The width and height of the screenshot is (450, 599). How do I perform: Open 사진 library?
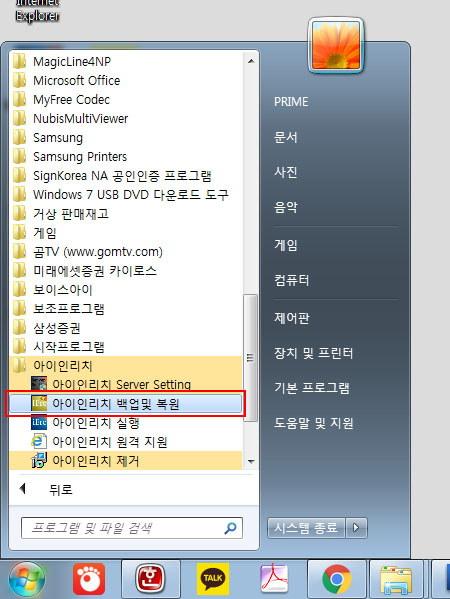click(286, 172)
